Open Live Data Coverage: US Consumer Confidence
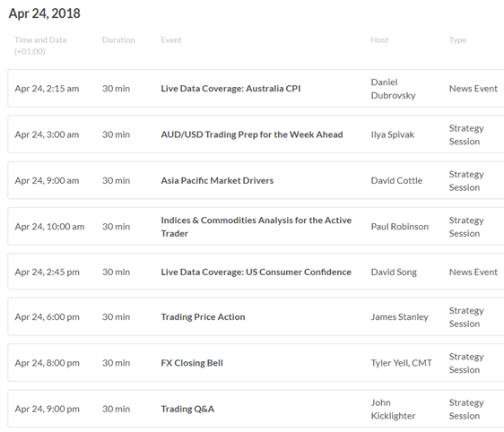Screen dimensions: 504x432 (256, 272)
